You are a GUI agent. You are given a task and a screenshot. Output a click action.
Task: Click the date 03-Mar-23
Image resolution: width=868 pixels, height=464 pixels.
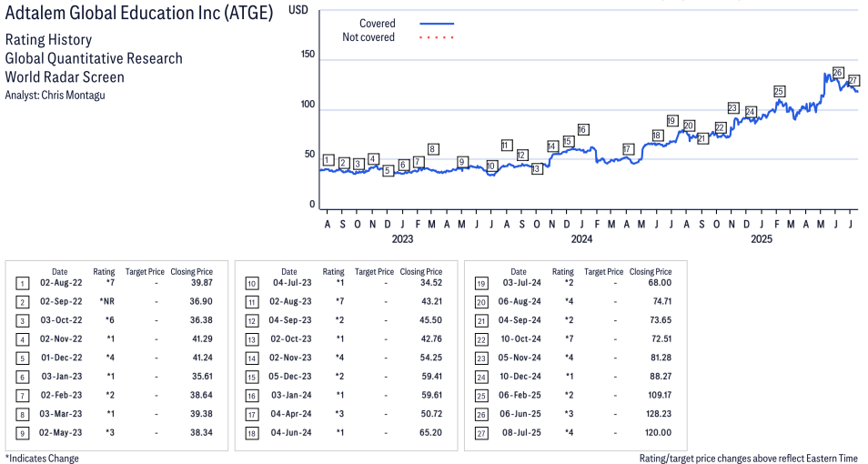(61, 414)
